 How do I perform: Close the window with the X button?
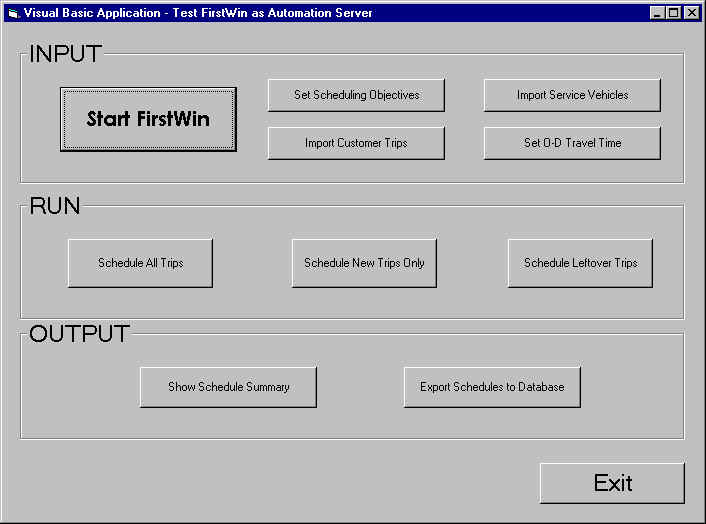pyautogui.click(x=692, y=13)
